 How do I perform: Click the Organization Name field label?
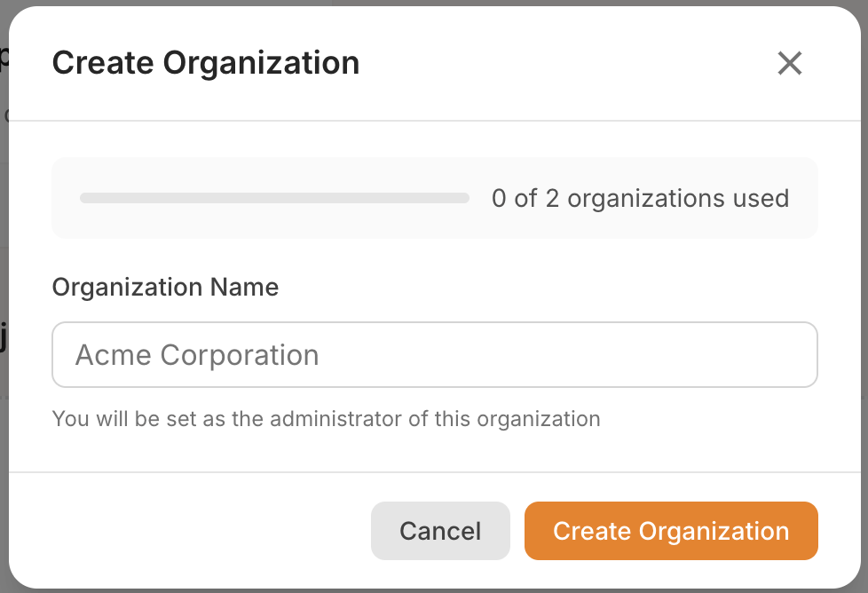165,287
